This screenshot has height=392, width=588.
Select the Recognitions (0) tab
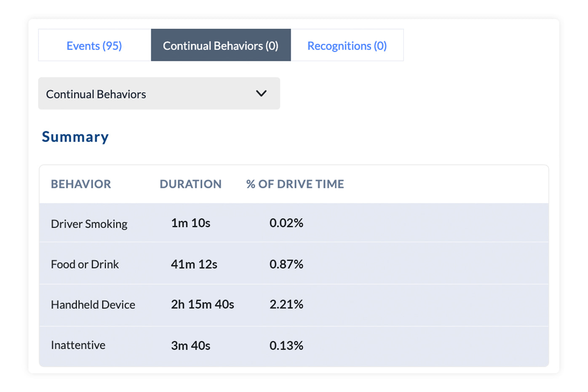click(347, 46)
